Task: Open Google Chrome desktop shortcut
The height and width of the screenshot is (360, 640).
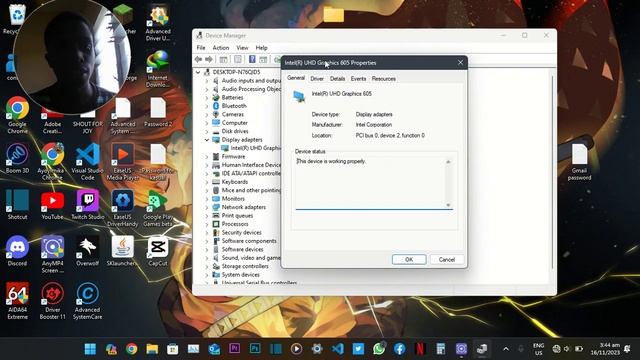Action: [17, 116]
